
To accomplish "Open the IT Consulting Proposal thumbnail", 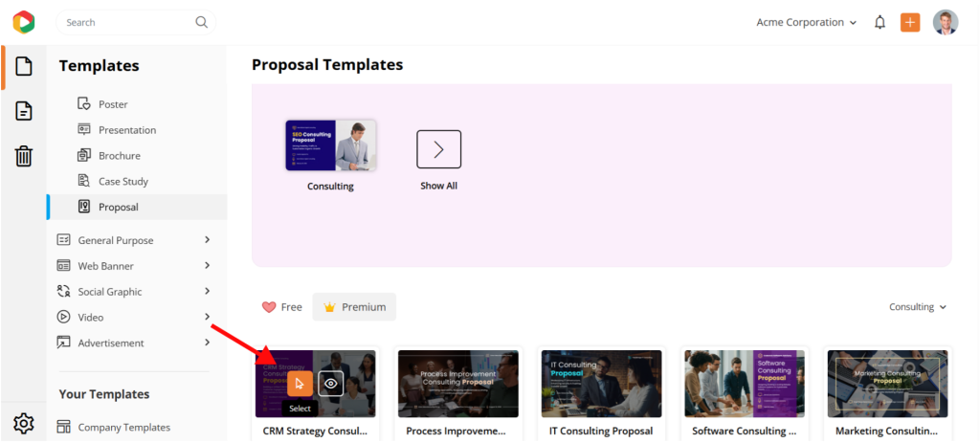I will [x=601, y=384].
